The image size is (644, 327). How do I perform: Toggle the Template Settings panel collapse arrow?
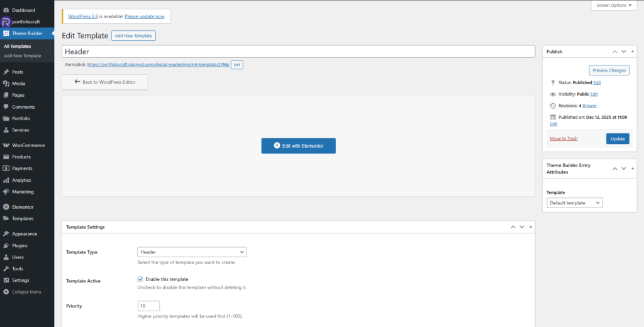[x=530, y=227]
